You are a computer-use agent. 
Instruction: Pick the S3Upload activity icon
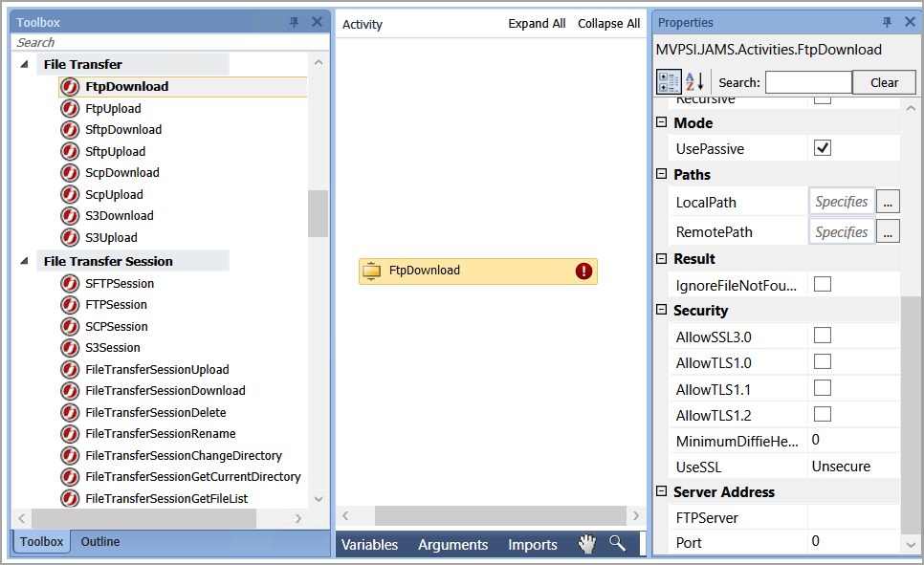(x=70, y=237)
